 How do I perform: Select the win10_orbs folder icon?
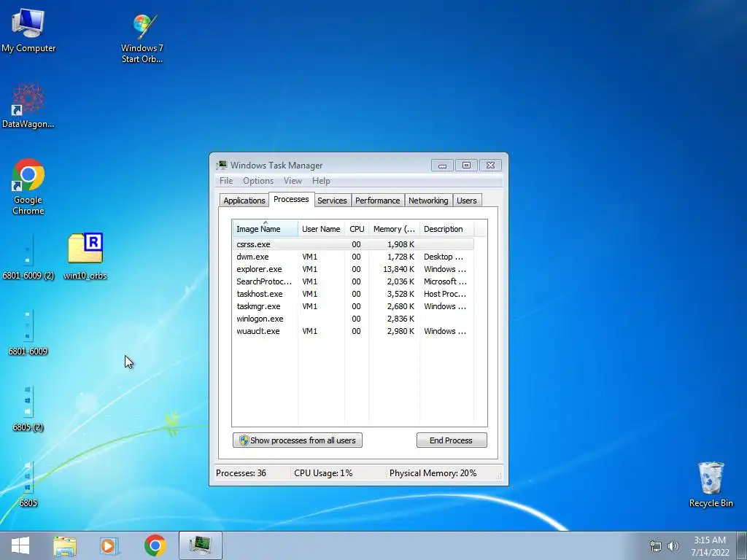coord(85,256)
